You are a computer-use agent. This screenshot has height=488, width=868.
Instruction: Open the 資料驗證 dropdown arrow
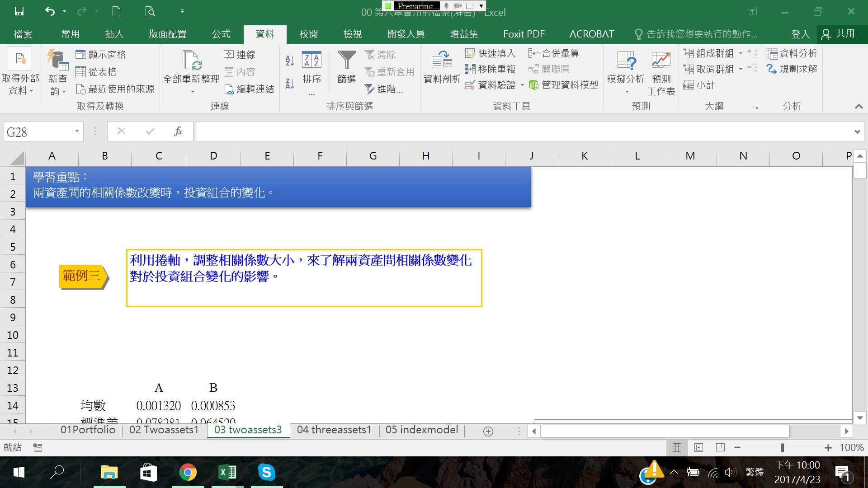(x=522, y=85)
